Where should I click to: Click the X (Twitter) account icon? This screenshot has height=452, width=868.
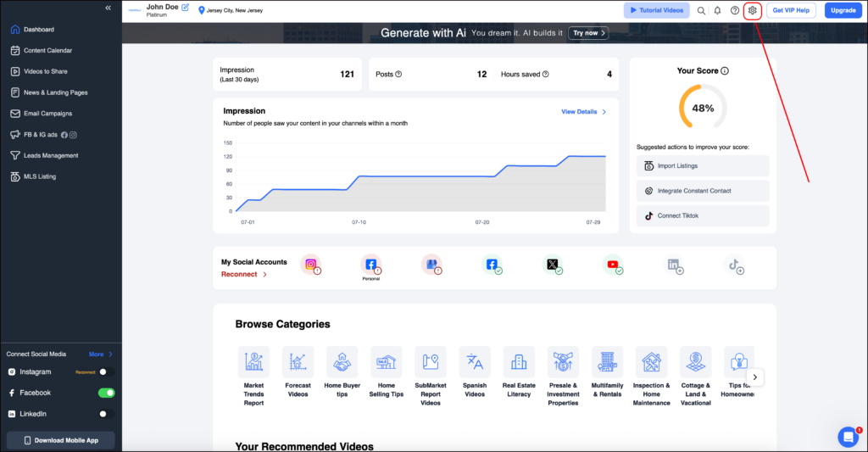(553, 265)
